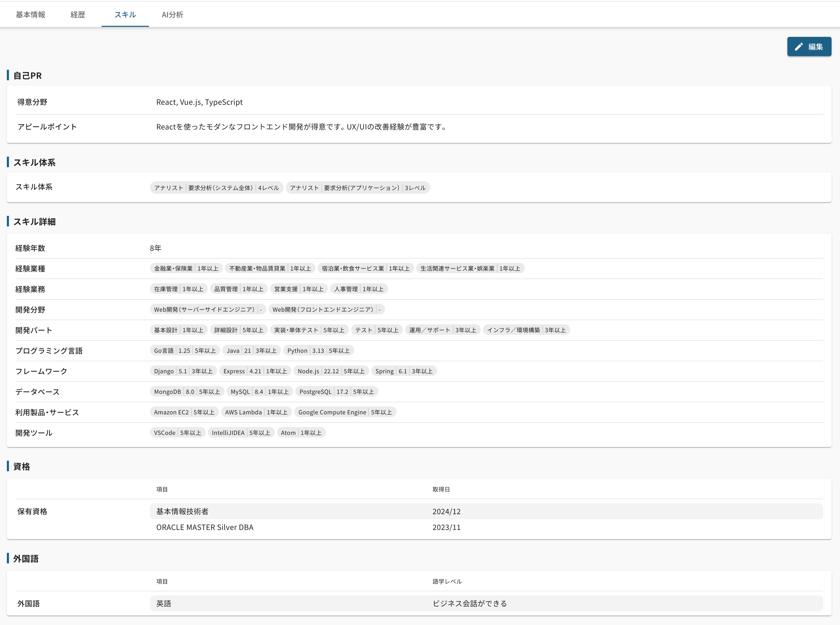Switch to the 経歴 tab
The width and height of the screenshot is (840, 625).
78,14
